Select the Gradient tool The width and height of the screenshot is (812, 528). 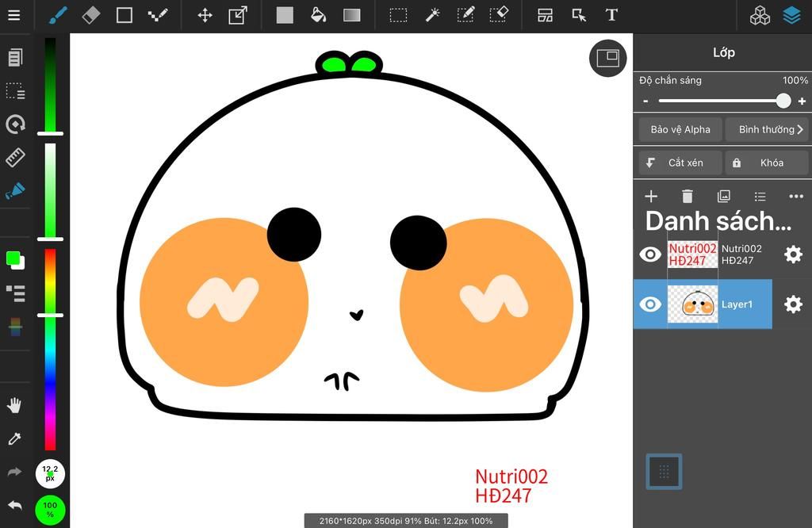click(x=351, y=15)
